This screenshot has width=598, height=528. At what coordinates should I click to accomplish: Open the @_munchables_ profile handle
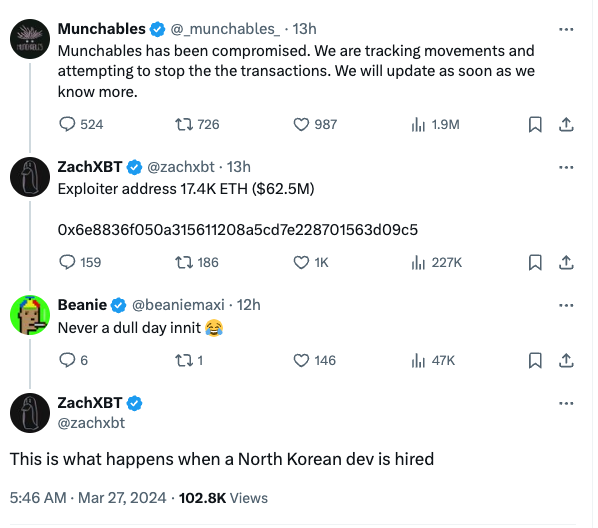pyautogui.click(x=225, y=29)
